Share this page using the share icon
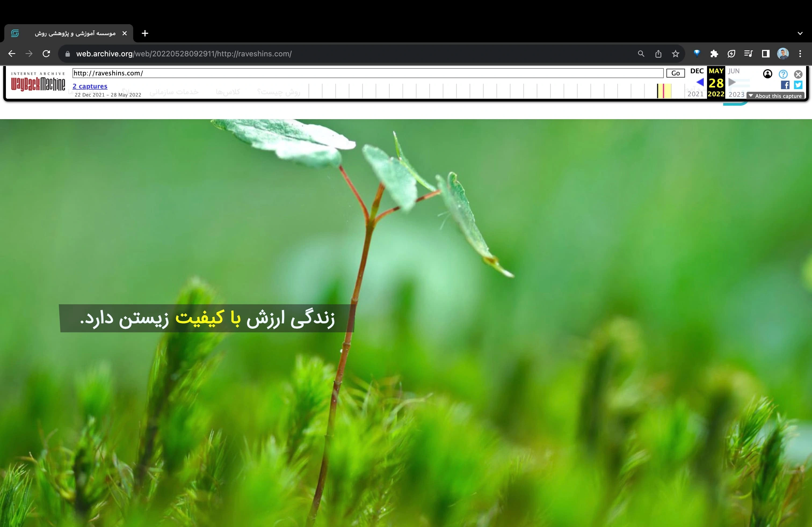The image size is (812, 527). (658, 53)
